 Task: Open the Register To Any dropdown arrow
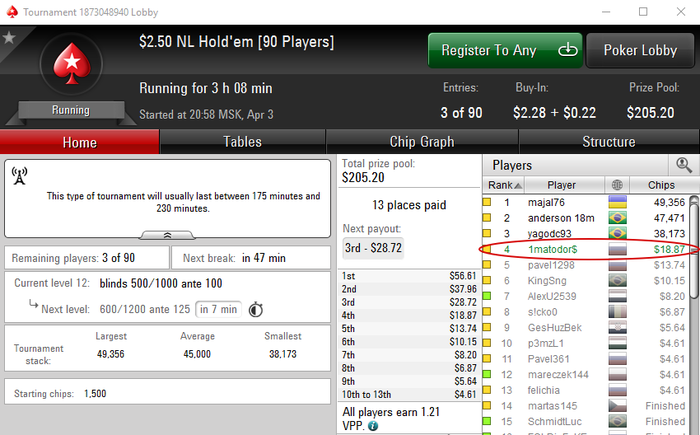568,50
